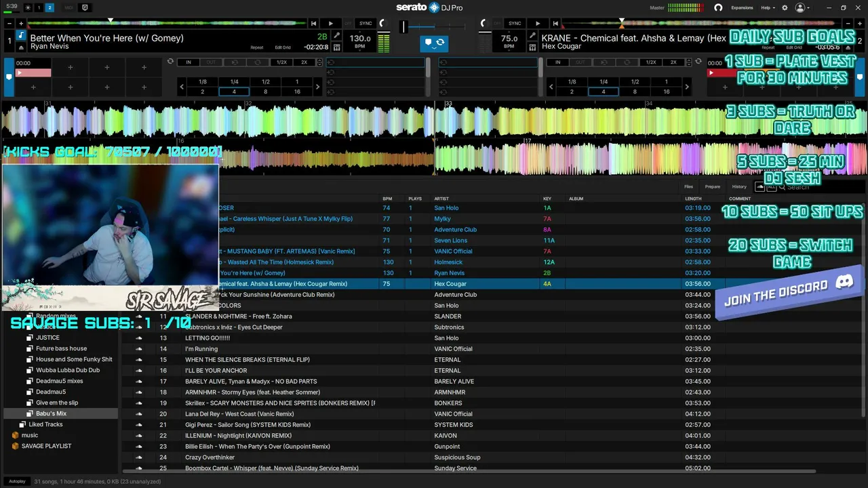Open the dropdown arrow beside user icon
The image size is (868, 488).
[809, 8]
